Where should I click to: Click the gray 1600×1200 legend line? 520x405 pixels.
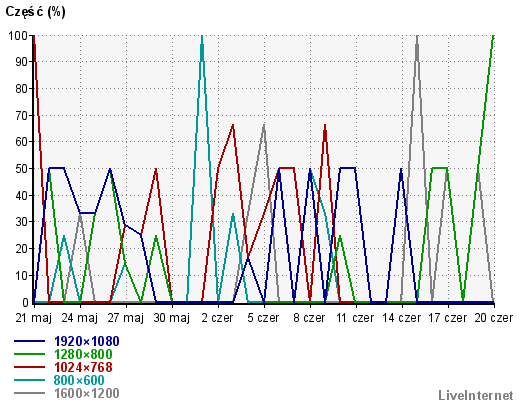(29, 393)
